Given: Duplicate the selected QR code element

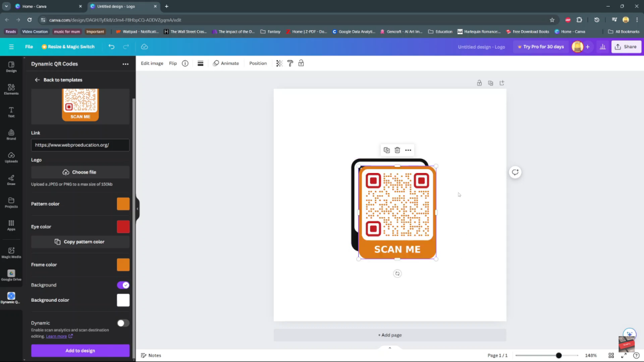Looking at the screenshot, I should [386, 150].
